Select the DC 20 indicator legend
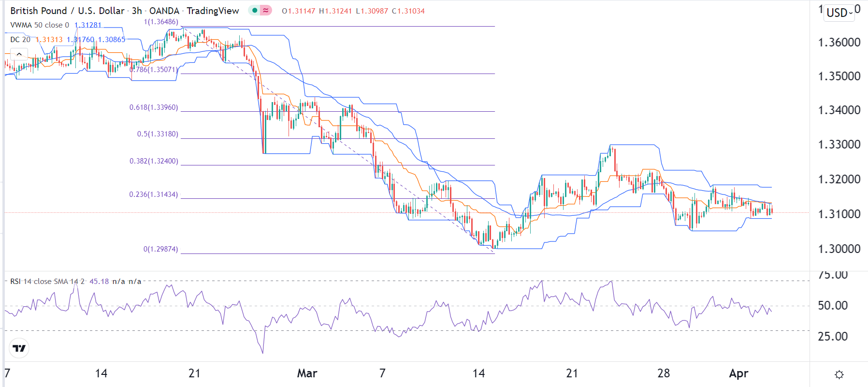The image size is (868, 387). point(20,40)
